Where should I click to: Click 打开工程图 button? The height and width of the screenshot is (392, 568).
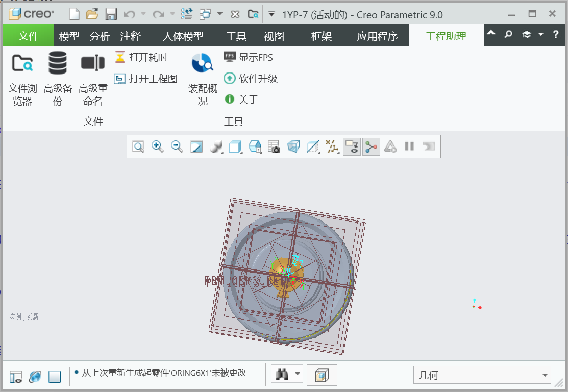coord(145,78)
